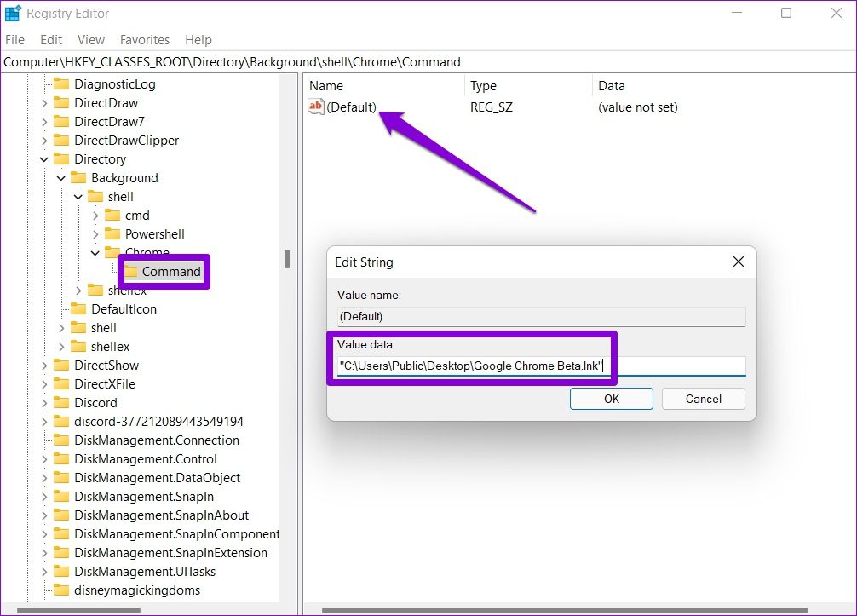Viewport: 857px width, 616px height.
Task: Click the DirectDraw folder icon
Action: click(61, 103)
